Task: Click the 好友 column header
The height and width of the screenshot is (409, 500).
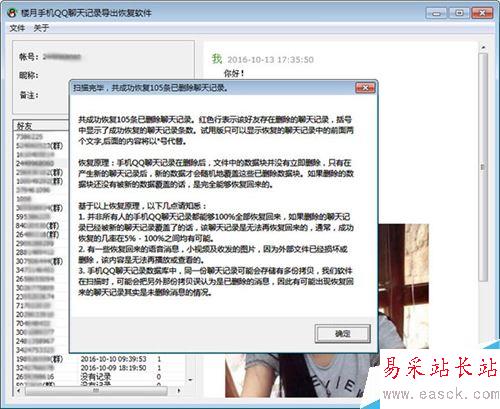Action: [x=41, y=126]
